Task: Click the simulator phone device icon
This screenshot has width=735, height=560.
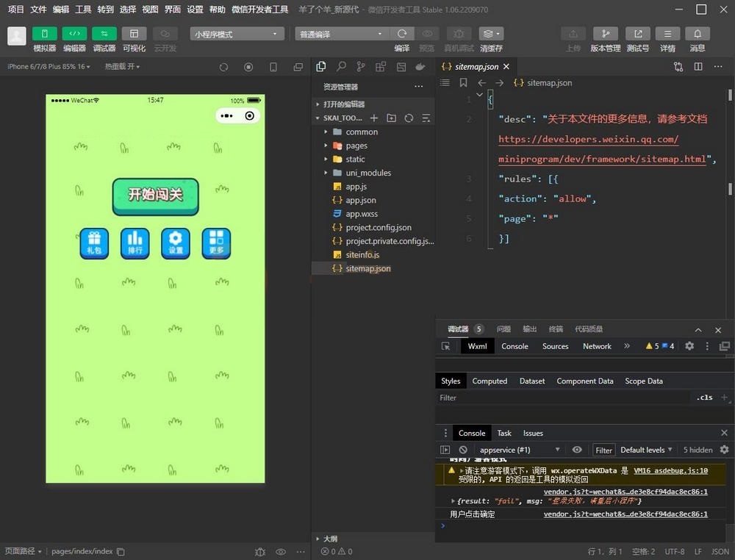Action: pyautogui.click(x=273, y=67)
